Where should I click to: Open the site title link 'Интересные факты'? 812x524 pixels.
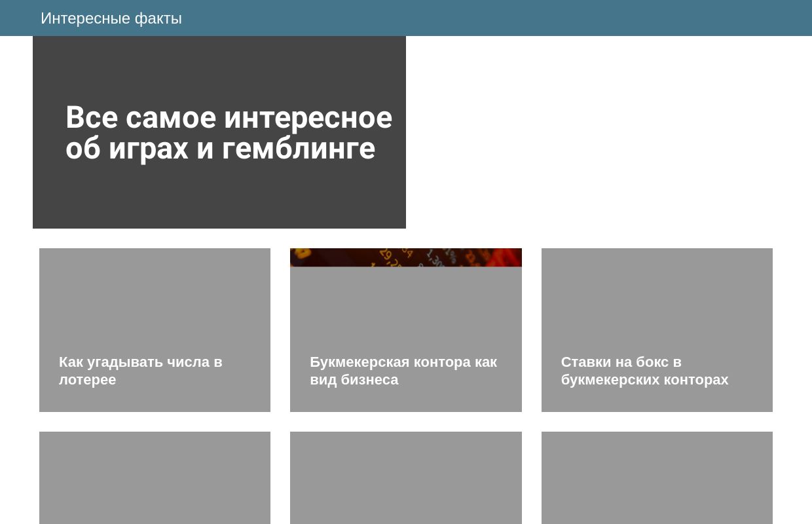coord(111,18)
